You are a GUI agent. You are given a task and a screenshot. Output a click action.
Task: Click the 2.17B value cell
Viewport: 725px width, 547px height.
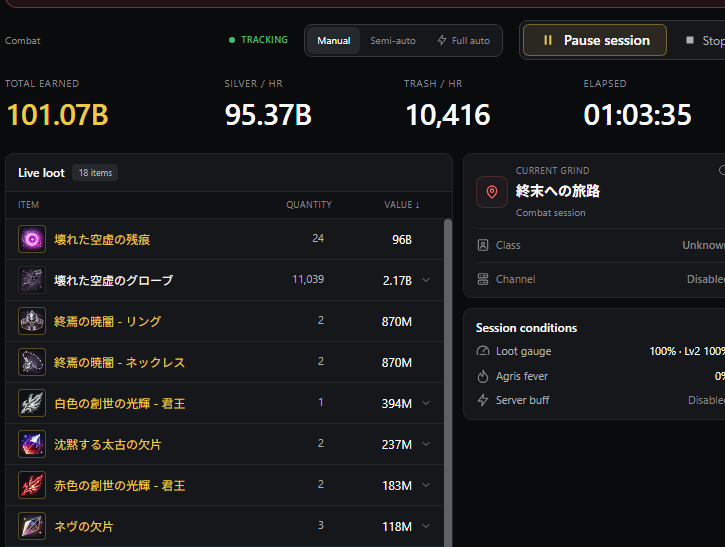click(x=397, y=281)
